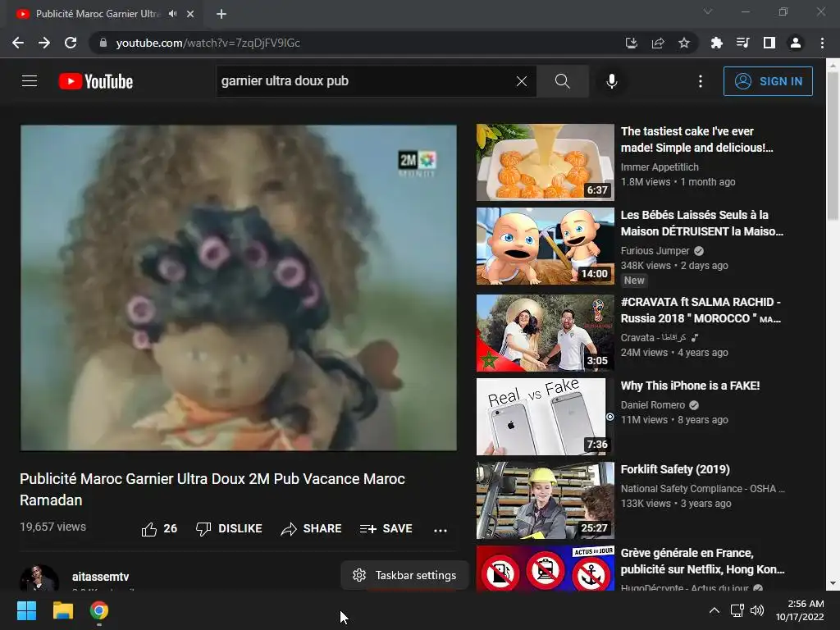The height and width of the screenshot is (630, 840).
Task: Open tab search chevron in title bar
Action: point(708,11)
